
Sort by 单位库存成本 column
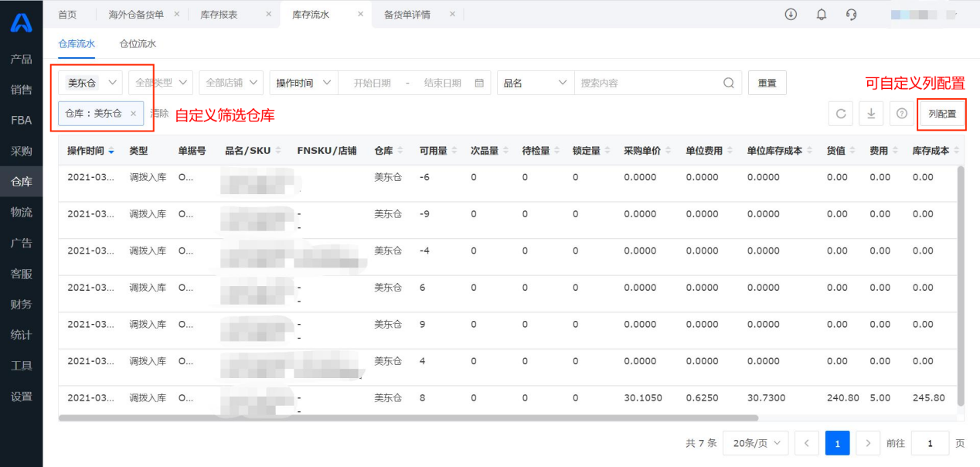pos(810,151)
